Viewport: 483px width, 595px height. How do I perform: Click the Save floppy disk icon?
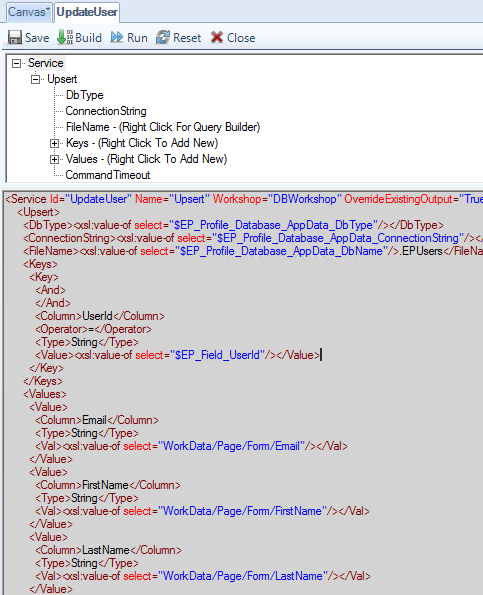(x=15, y=38)
